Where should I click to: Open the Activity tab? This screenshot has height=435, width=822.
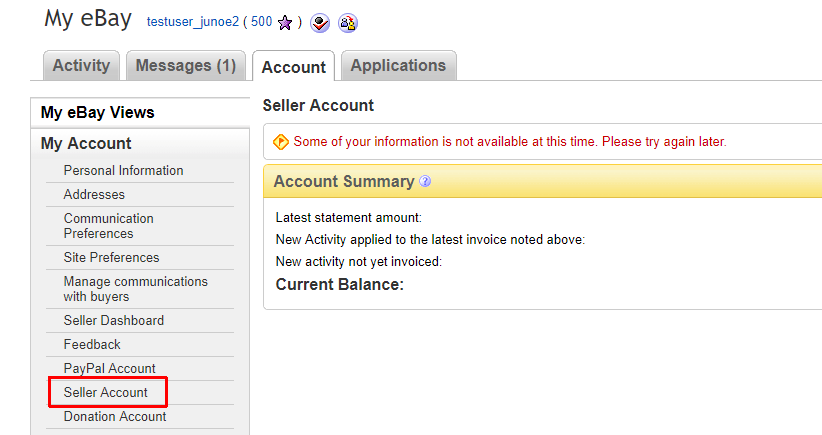(81, 66)
